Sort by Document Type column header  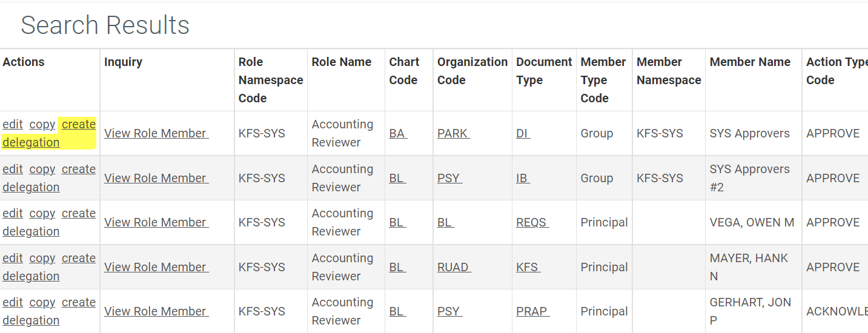pos(544,71)
